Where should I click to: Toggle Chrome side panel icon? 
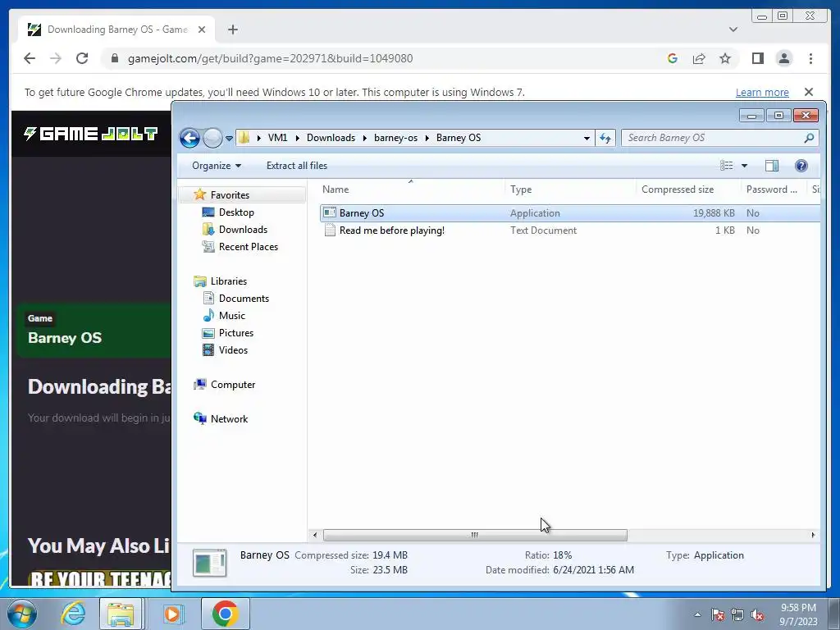click(757, 58)
